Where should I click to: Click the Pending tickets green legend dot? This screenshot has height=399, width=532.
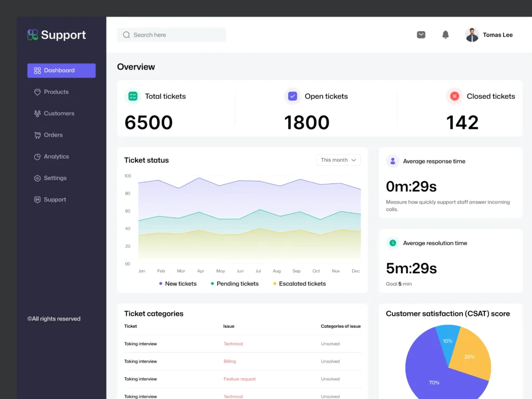coord(212,284)
